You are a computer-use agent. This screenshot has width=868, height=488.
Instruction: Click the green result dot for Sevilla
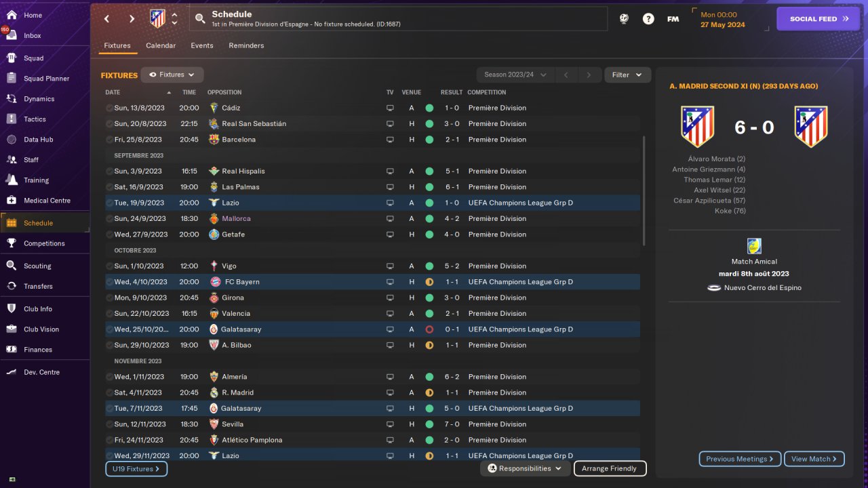(429, 424)
